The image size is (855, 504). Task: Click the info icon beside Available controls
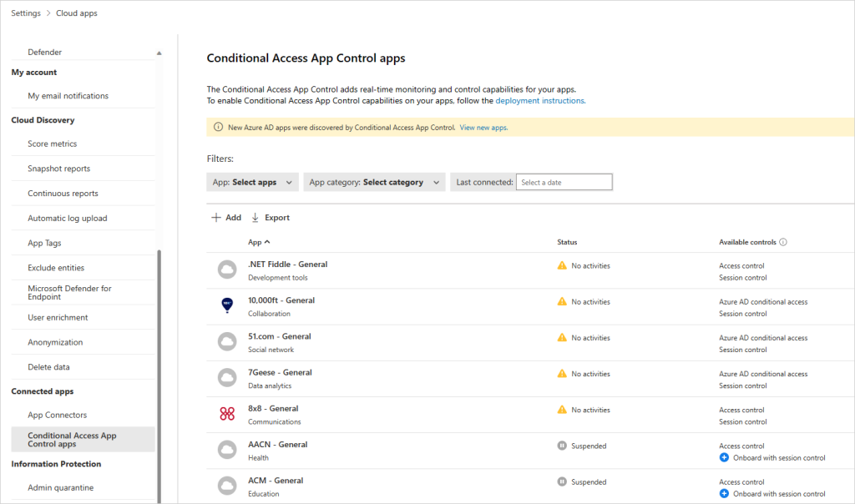pyautogui.click(x=783, y=243)
